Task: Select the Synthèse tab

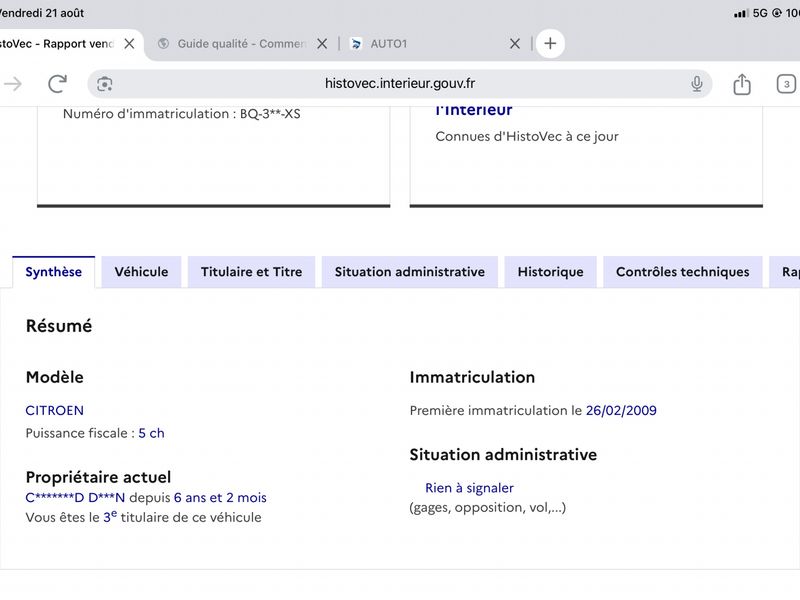Action: point(54,272)
